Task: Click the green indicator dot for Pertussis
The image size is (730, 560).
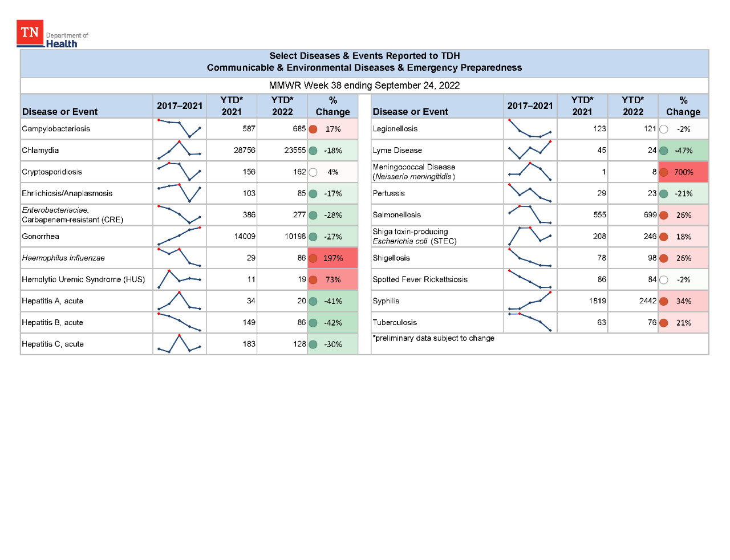Action: tap(664, 194)
